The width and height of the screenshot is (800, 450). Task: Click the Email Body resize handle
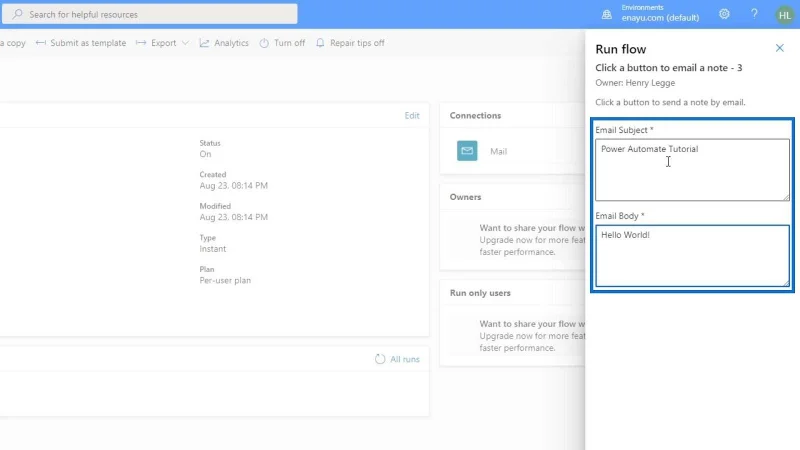tap(786, 283)
